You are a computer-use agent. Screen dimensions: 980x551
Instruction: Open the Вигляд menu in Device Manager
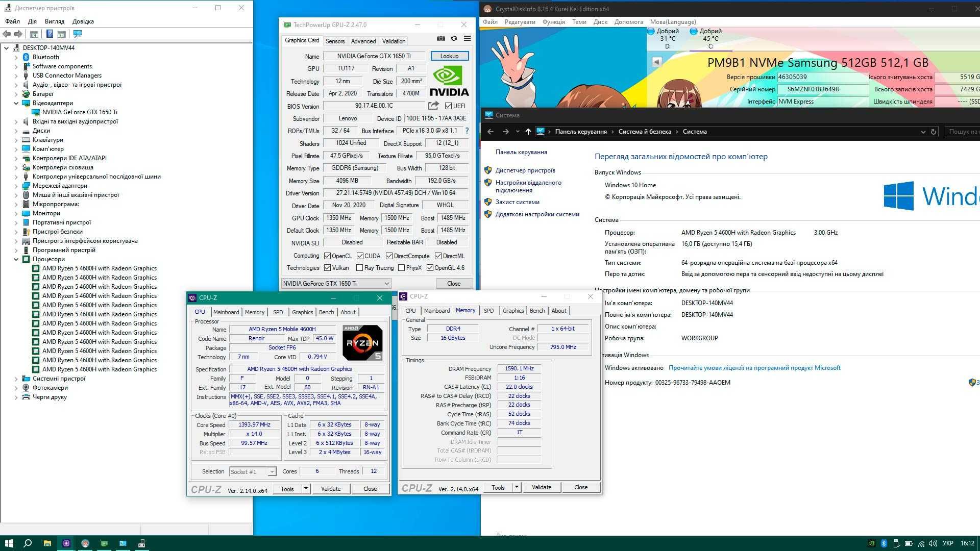coord(55,21)
